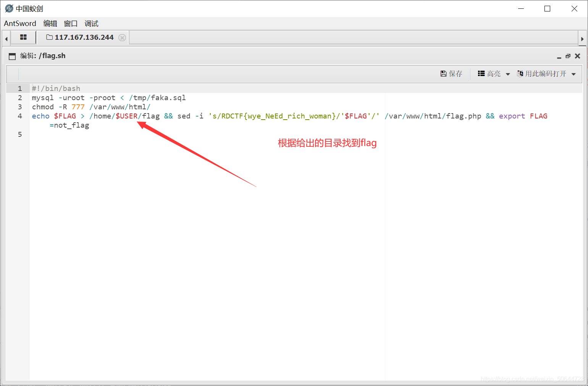This screenshot has width=588, height=386.
Task: Click the =not_flag continuation text
Action: coord(69,125)
